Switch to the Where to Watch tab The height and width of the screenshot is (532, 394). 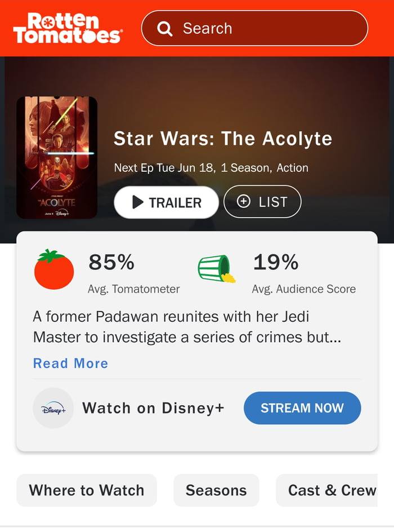(x=87, y=490)
